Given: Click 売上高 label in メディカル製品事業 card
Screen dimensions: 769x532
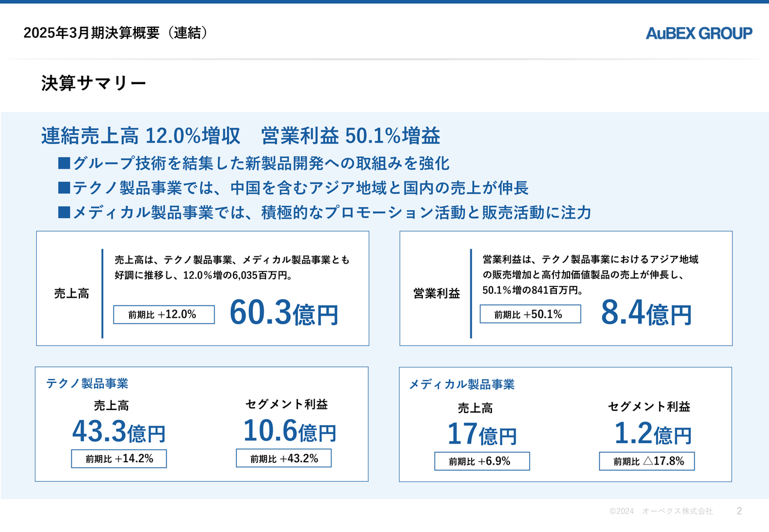Looking at the screenshot, I should 475,408.
